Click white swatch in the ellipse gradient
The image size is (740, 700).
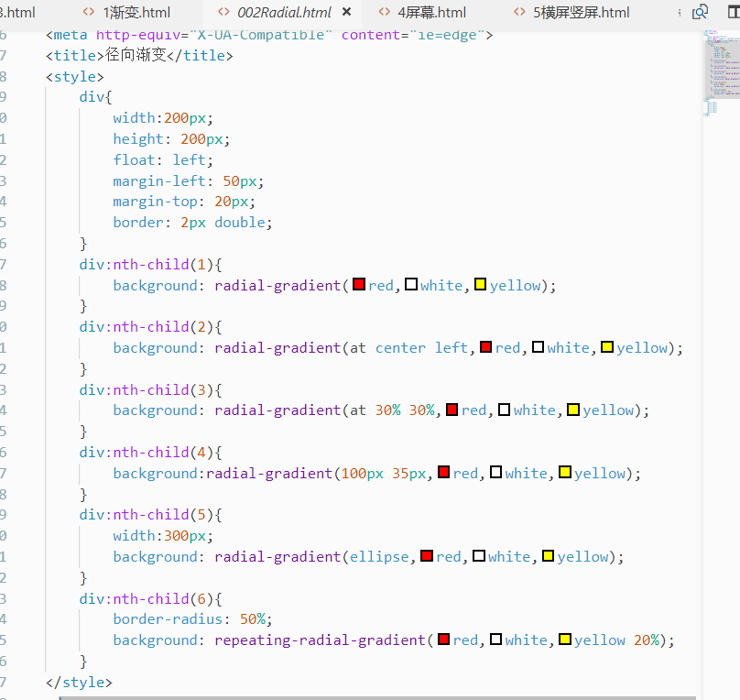click(x=479, y=555)
